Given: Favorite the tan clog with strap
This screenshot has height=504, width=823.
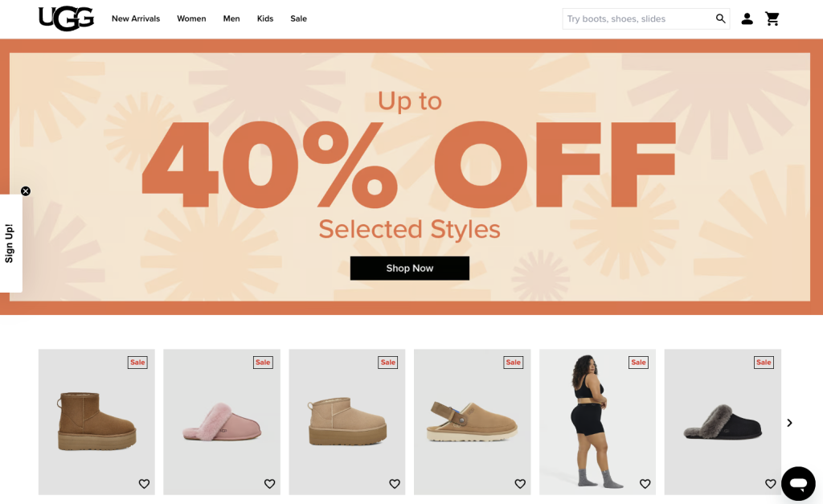Looking at the screenshot, I should 520,484.
